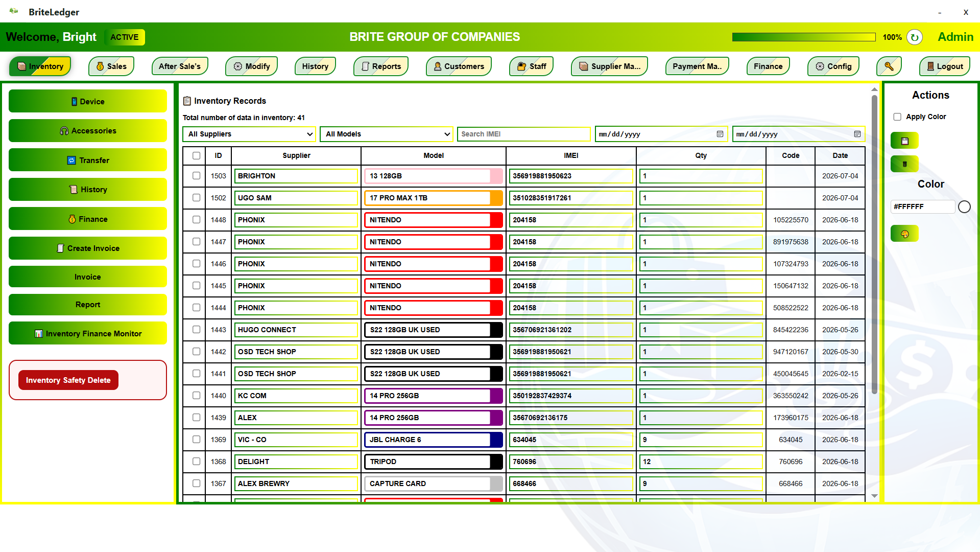Image resolution: width=980 pixels, height=552 pixels.
Task: Open Inventory Finance Monitor chart button
Action: [88, 333]
